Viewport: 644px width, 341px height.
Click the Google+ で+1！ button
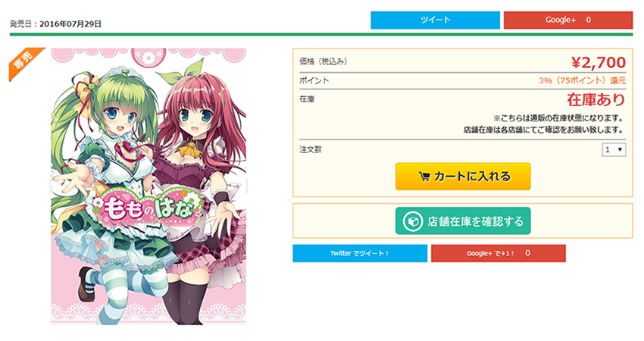pyautogui.click(x=499, y=254)
